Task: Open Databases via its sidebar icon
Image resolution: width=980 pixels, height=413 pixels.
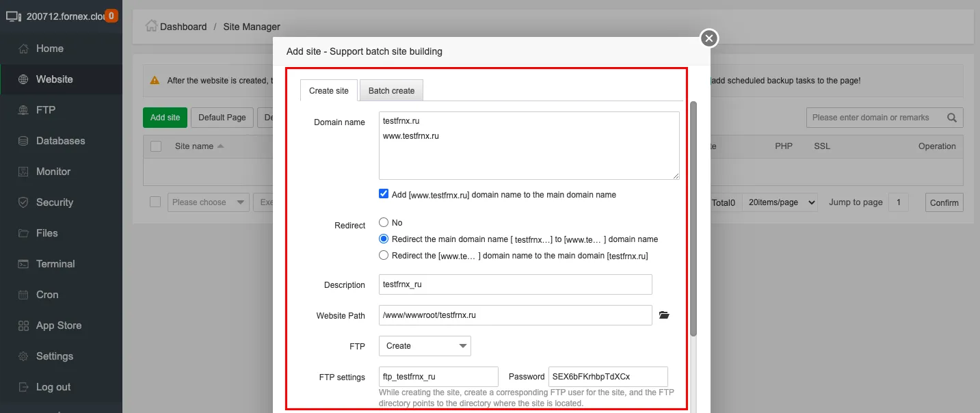Action: pyautogui.click(x=23, y=141)
